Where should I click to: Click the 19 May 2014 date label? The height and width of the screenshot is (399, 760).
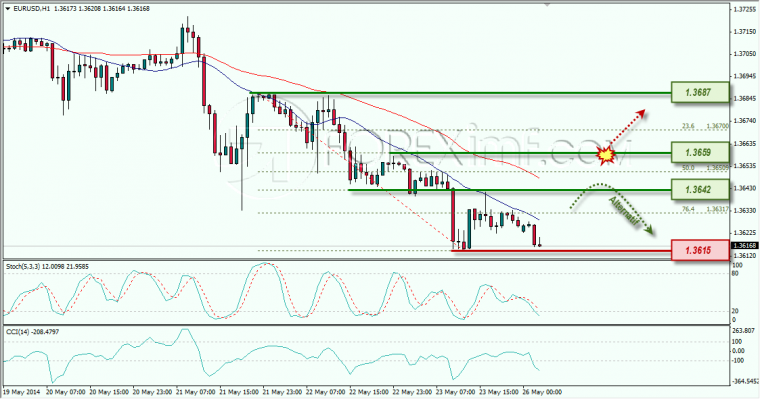tap(22, 392)
